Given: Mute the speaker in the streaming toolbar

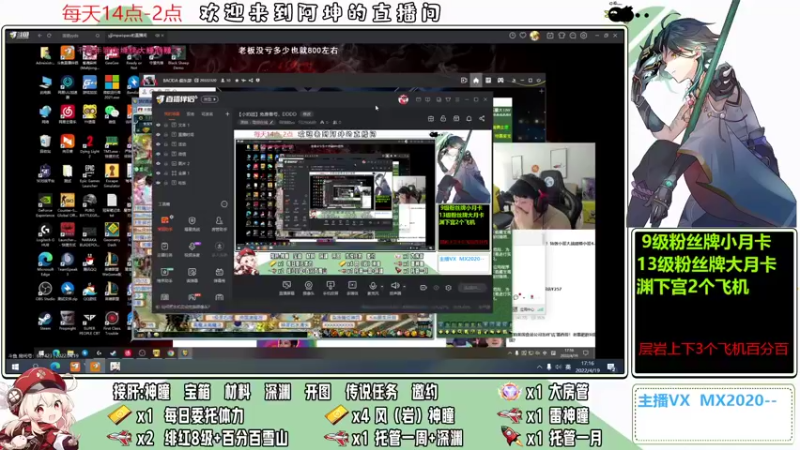Looking at the screenshot, I should 394,287.
